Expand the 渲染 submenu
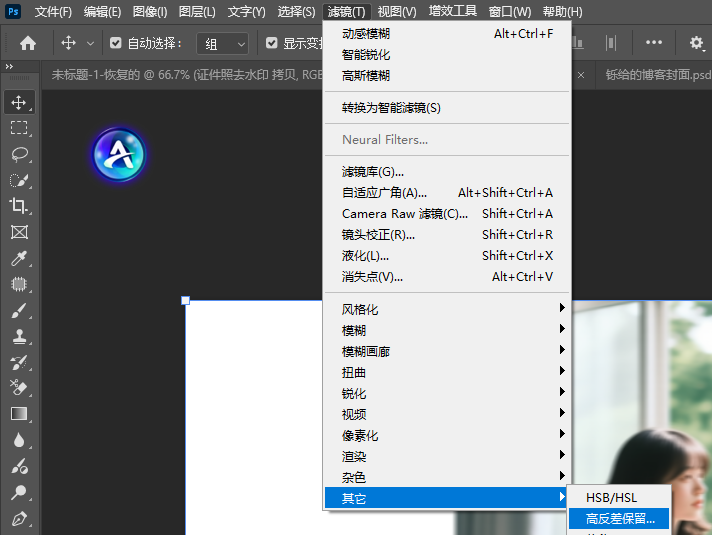 [x=447, y=456]
